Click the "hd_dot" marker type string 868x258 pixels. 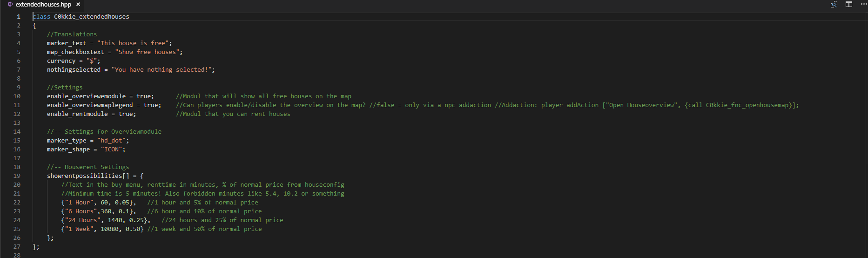coord(111,140)
